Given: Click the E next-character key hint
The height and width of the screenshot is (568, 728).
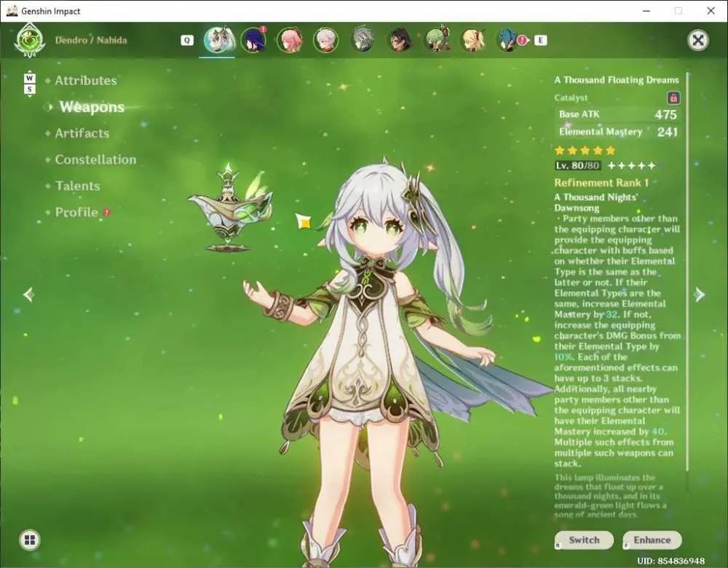Looking at the screenshot, I should coord(540,40).
